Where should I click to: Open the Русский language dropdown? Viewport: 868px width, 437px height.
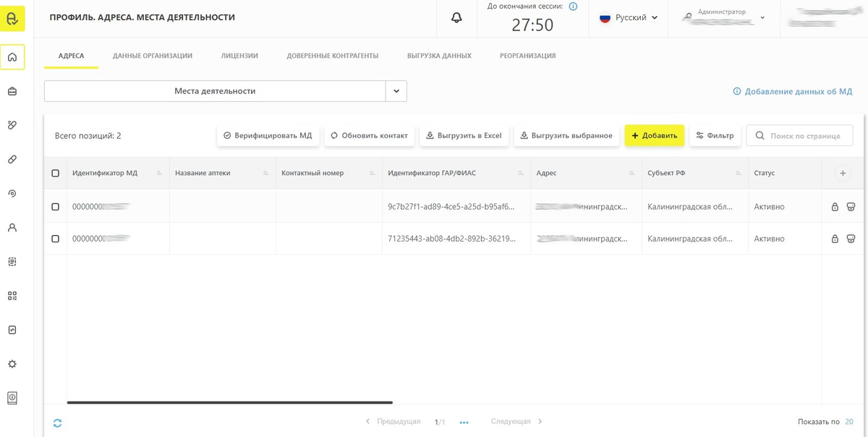point(629,17)
